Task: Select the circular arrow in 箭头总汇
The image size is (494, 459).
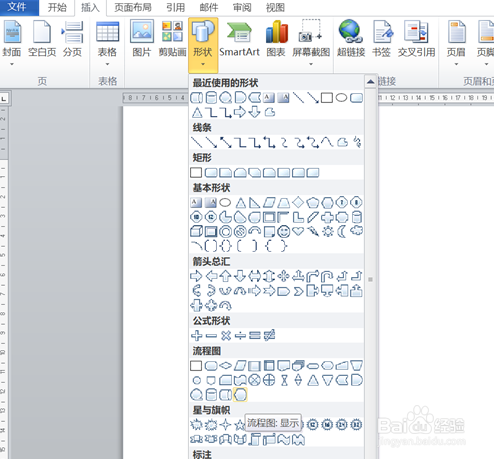Action: click(x=226, y=306)
